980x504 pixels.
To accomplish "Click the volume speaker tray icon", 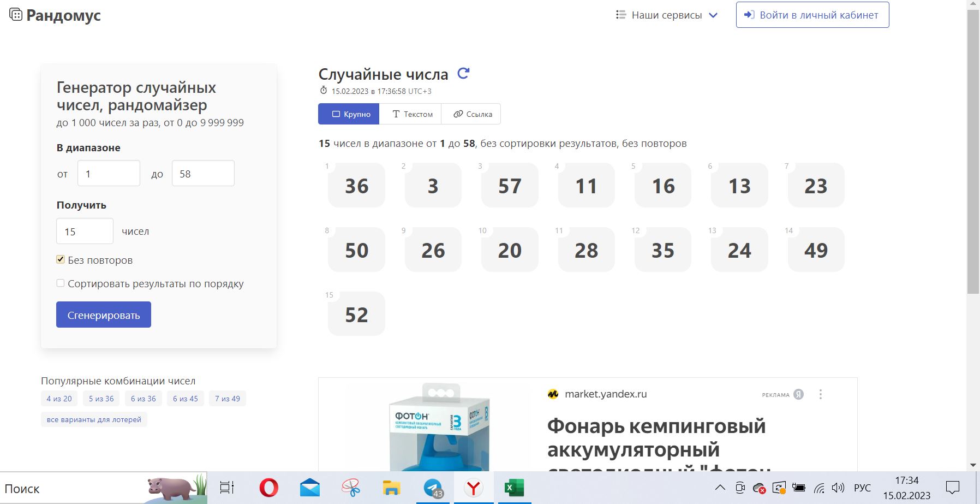I will (x=838, y=488).
